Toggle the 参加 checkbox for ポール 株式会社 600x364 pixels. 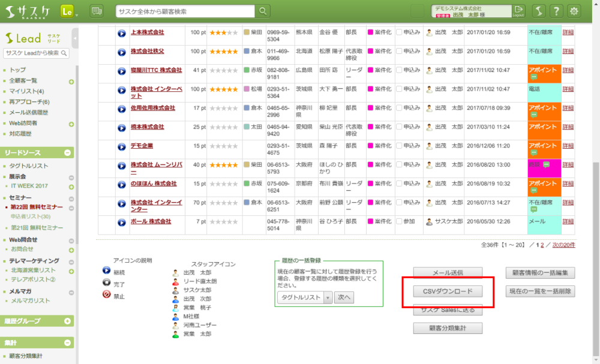pyautogui.click(x=400, y=222)
